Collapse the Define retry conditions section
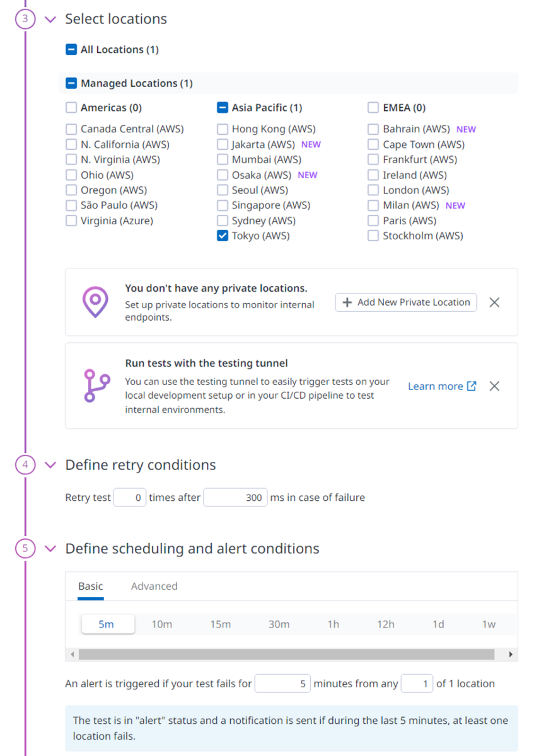 click(x=51, y=466)
